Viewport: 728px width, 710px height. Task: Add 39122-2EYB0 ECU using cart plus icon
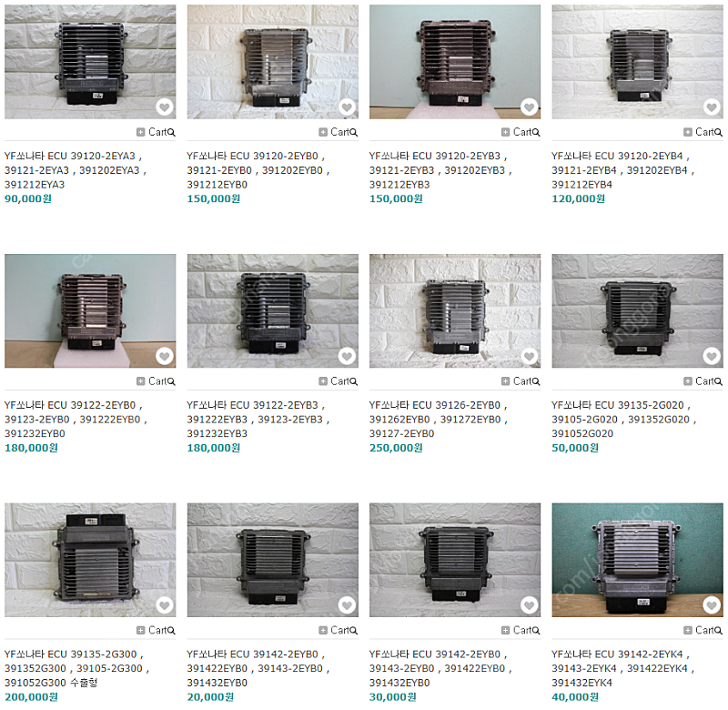[141, 381]
